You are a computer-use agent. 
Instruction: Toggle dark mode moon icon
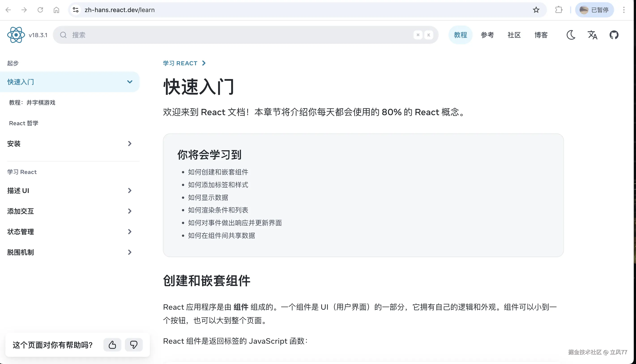click(x=571, y=35)
